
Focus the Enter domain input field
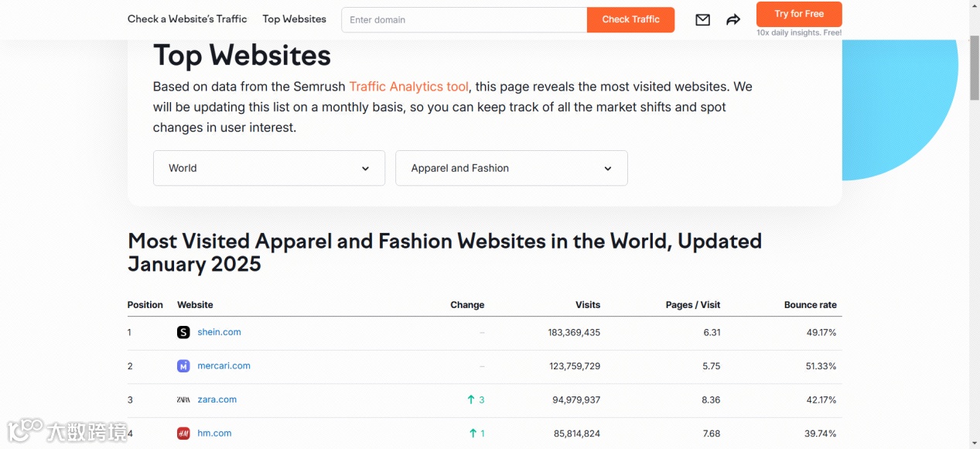[x=464, y=20]
